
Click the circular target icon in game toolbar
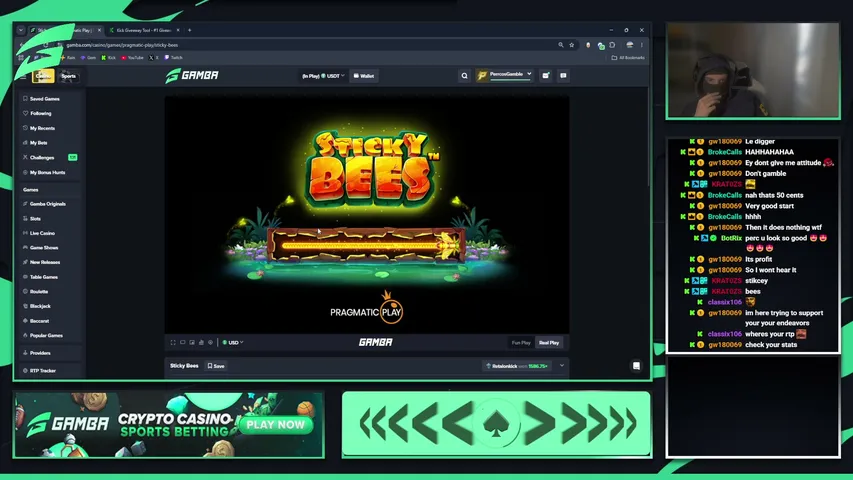[x=211, y=342]
